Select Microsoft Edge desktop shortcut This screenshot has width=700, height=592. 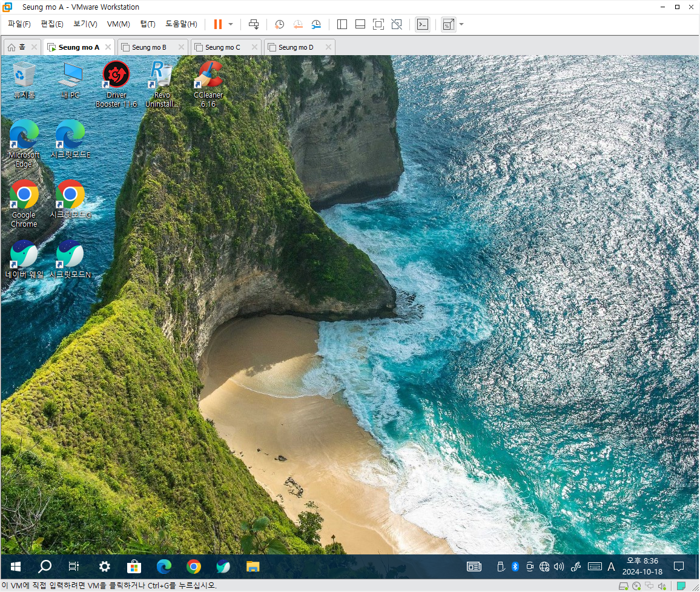point(24,144)
